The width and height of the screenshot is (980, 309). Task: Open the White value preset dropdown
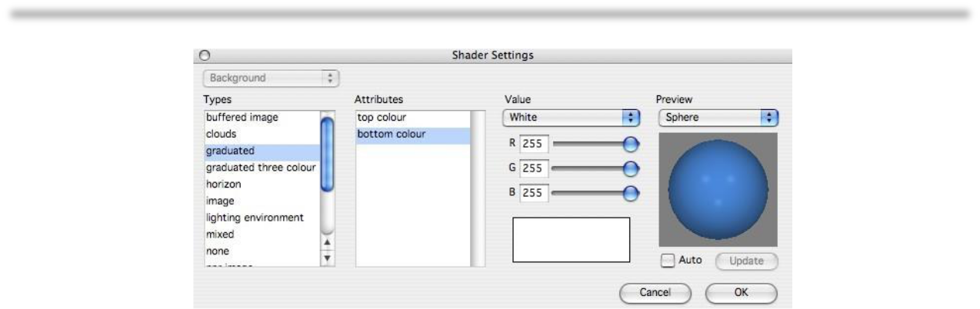point(571,118)
